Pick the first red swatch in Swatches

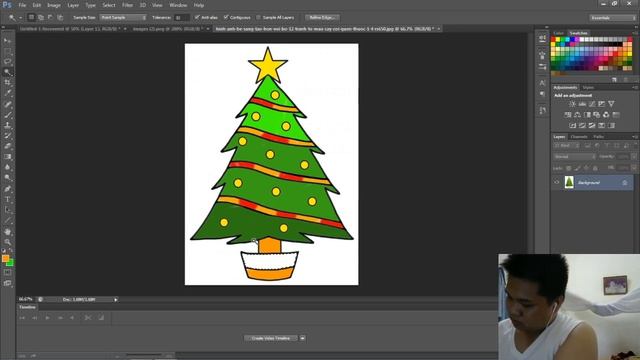coord(553,40)
